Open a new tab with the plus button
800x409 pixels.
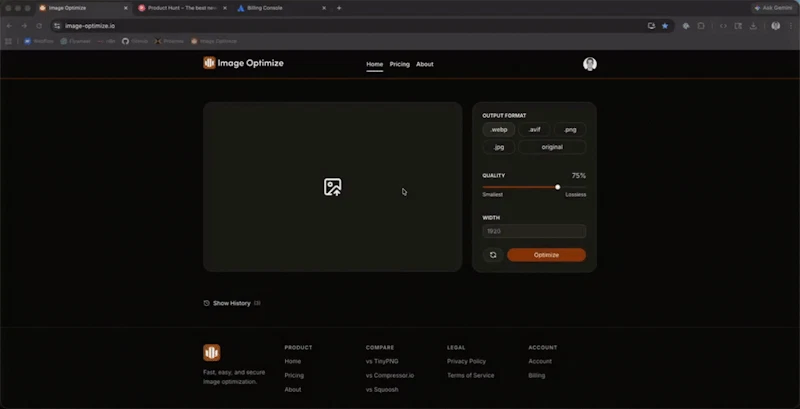click(339, 8)
